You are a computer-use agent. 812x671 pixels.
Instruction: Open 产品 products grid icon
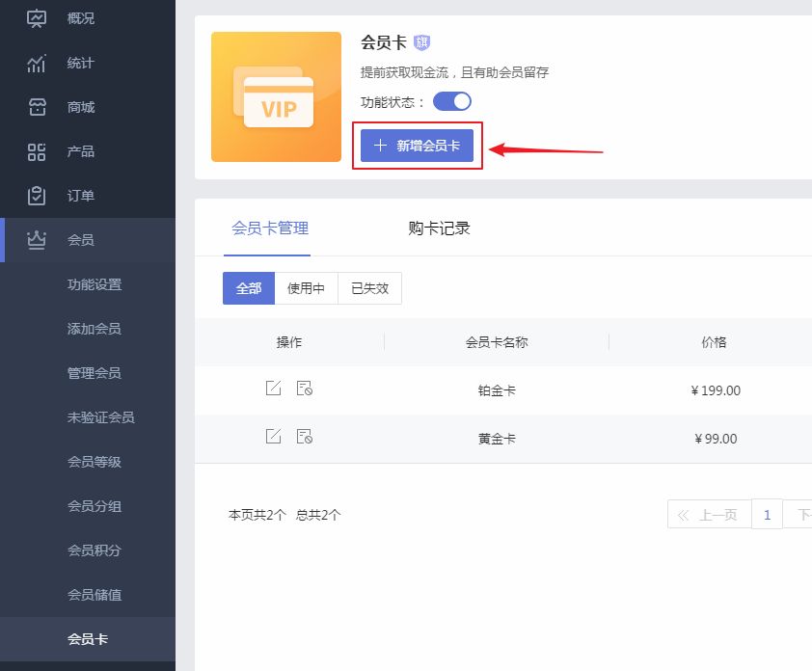click(x=37, y=151)
